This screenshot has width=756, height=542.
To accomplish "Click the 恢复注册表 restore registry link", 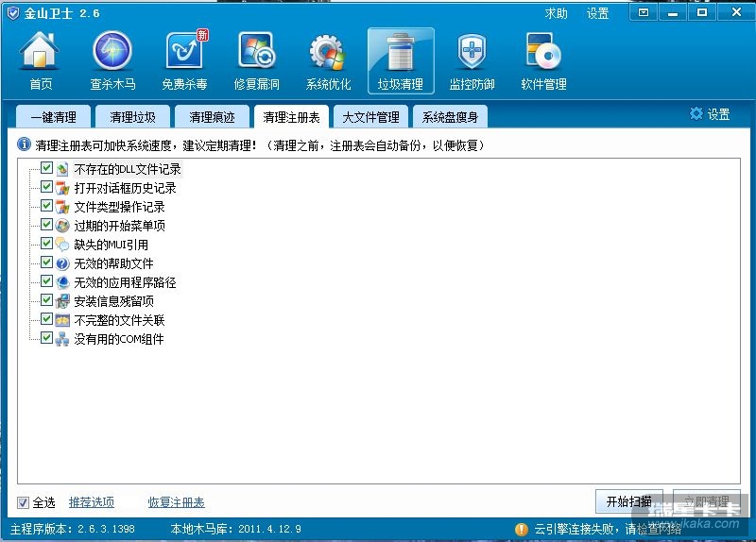I will point(177,502).
